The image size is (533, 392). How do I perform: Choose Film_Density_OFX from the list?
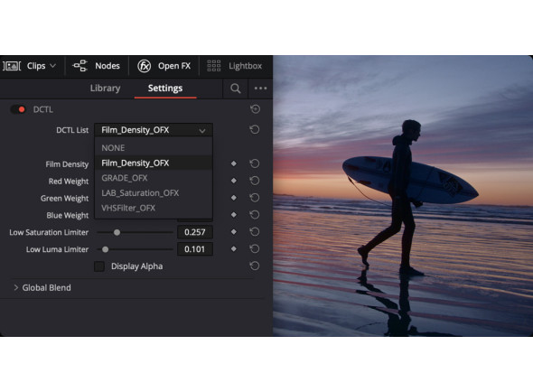pyautogui.click(x=154, y=163)
